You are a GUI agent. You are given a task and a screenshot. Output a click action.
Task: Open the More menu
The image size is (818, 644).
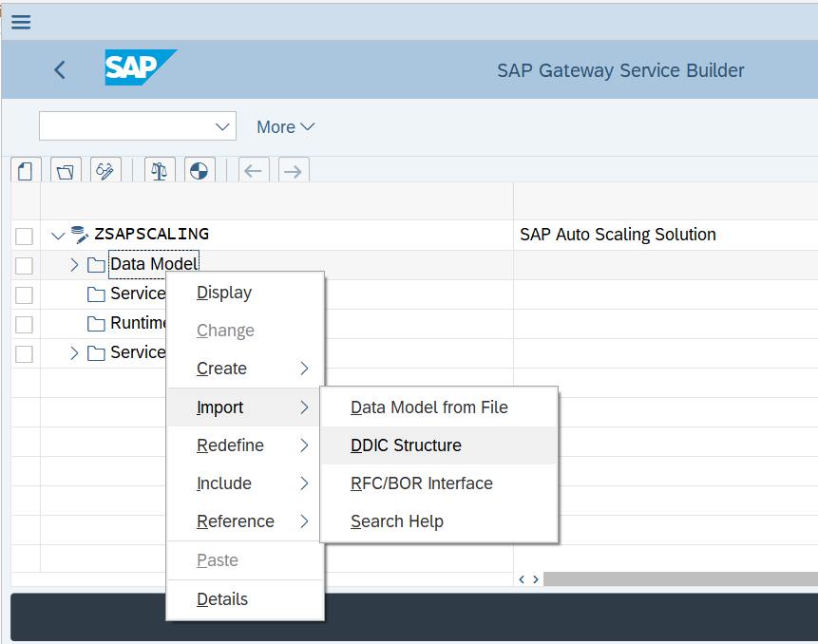pyautogui.click(x=285, y=126)
